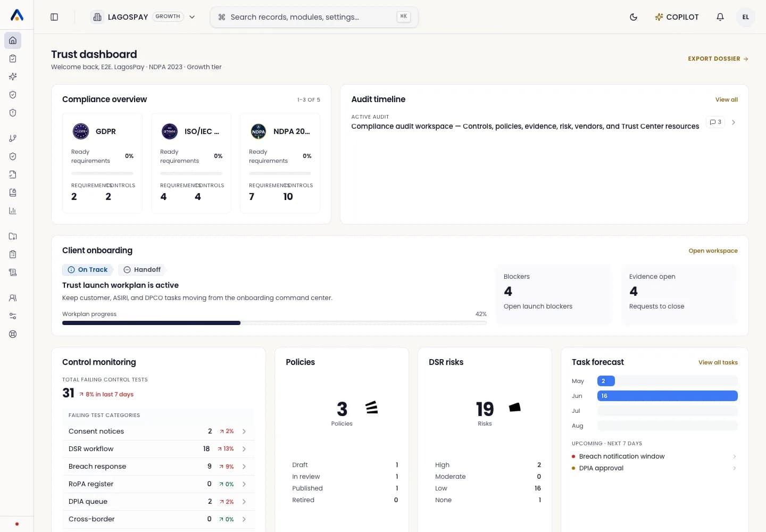Click the May forecast bar showing 2
This screenshot has height=532, width=766.
(606, 381)
